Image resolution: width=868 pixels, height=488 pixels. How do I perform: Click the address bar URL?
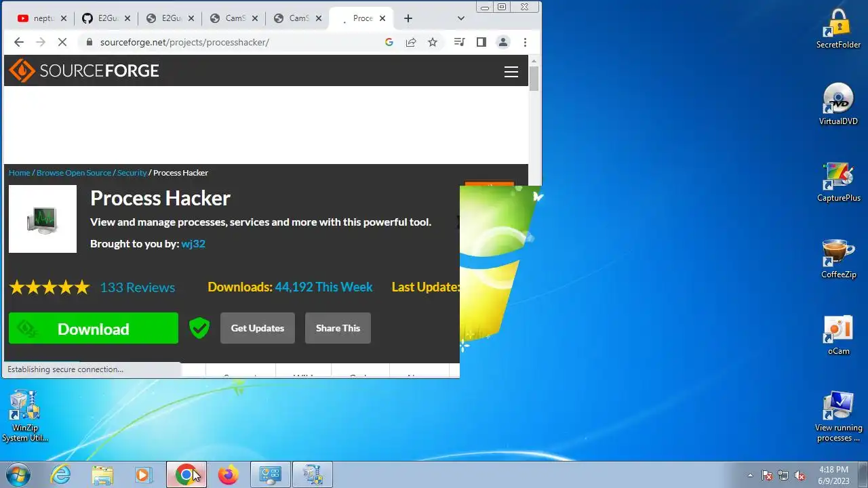coord(184,42)
